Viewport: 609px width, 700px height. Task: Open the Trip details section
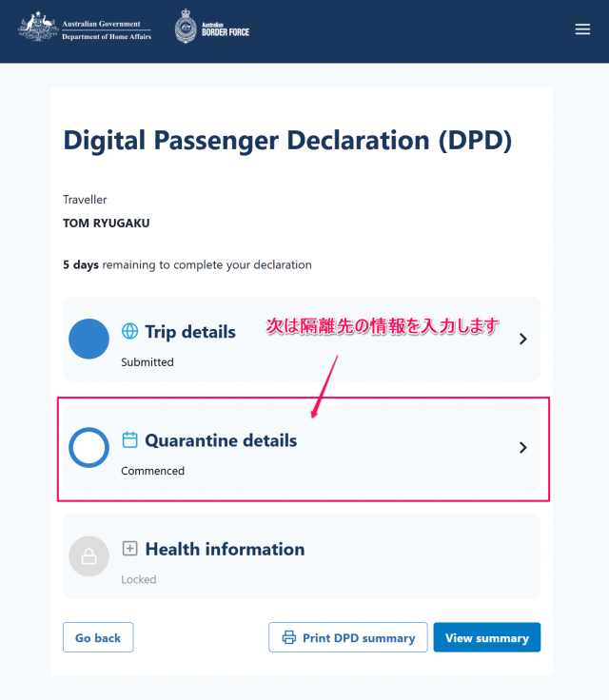point(302,339)
